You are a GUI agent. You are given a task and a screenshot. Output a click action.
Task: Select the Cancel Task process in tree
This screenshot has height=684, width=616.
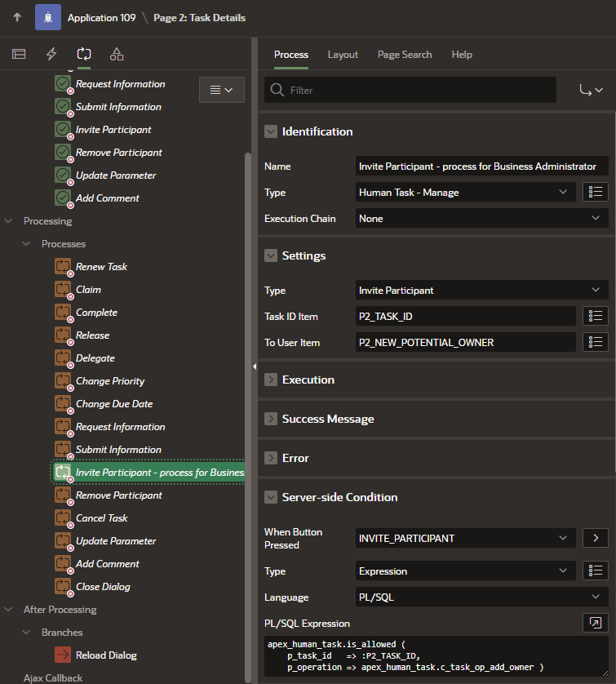point(101,518)
